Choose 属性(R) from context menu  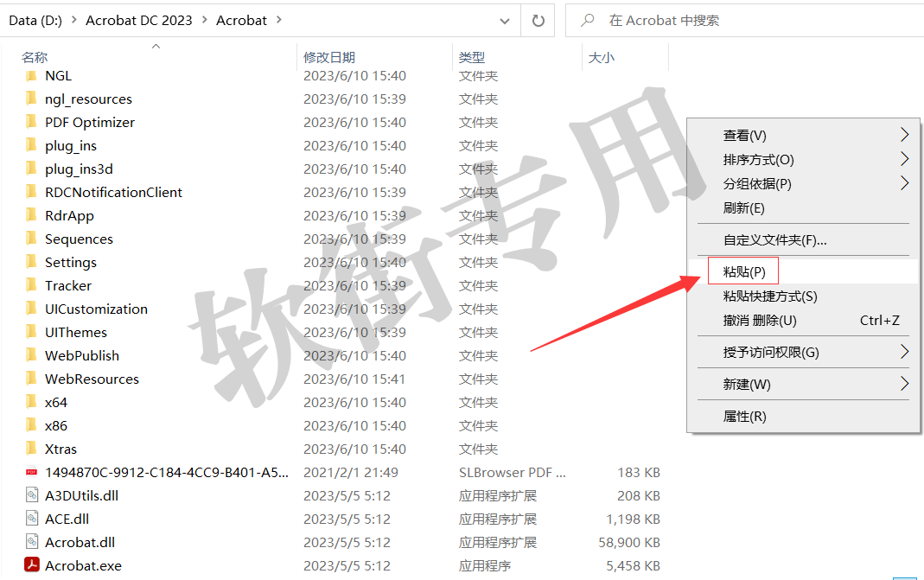coord(744,416)
